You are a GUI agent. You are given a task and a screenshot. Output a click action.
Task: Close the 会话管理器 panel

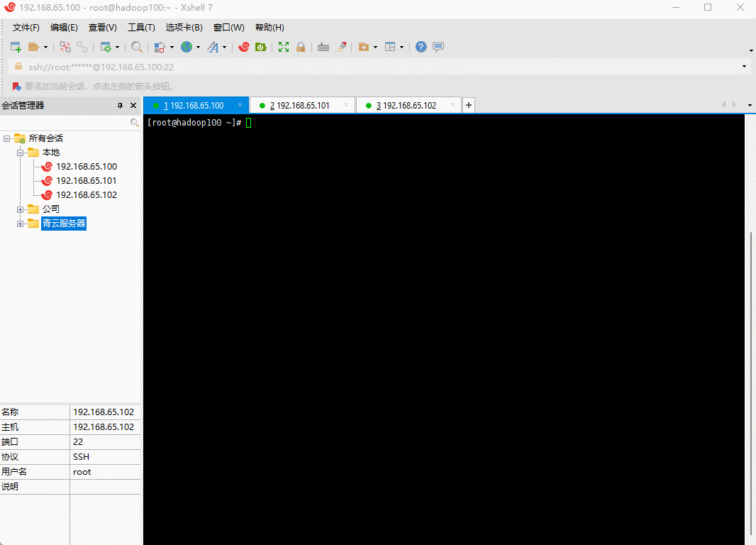click(x=133, y=106)
